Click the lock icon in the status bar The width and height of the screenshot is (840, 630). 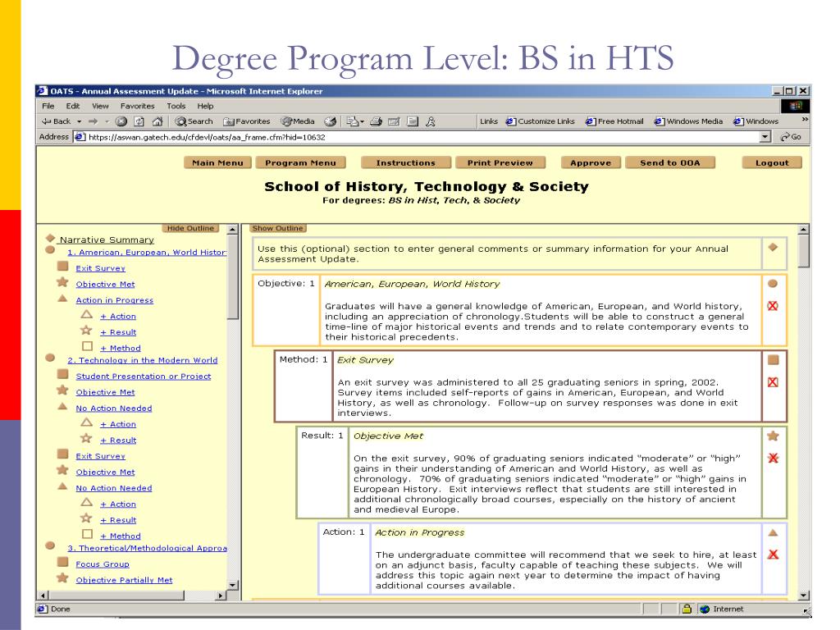tap(687, 609)
